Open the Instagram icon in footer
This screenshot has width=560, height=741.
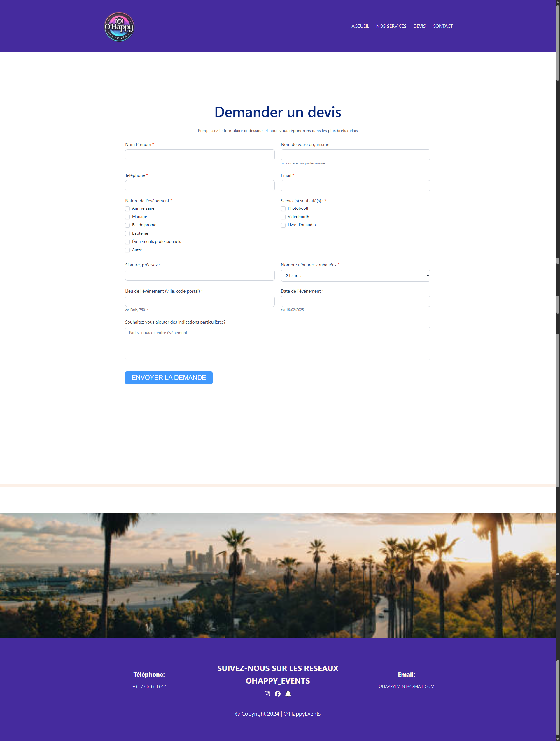267,694
